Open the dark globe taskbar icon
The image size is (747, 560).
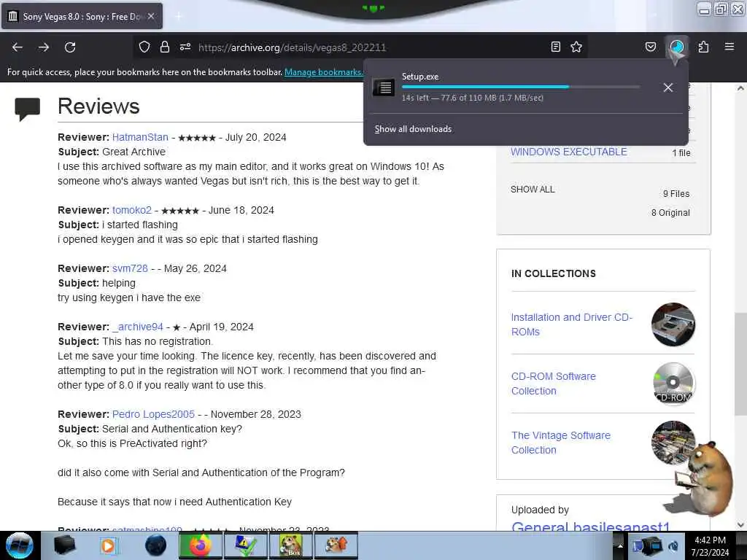pyautogui.click(x=155, y=545)
